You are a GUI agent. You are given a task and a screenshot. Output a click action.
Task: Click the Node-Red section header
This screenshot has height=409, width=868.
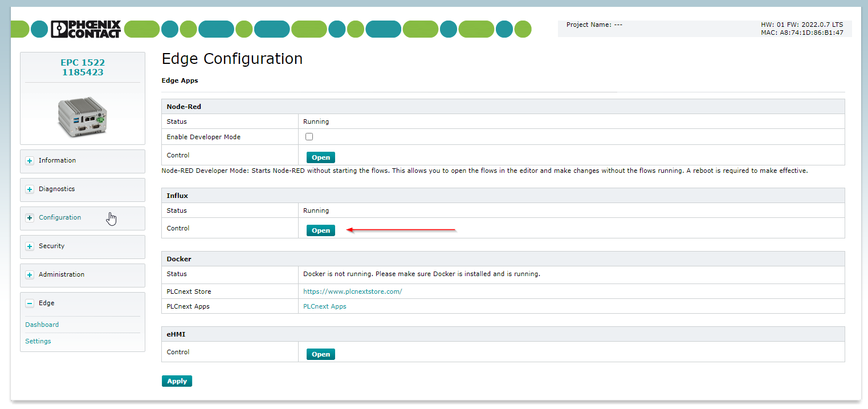pyautogui.click(x=503, y=107)
